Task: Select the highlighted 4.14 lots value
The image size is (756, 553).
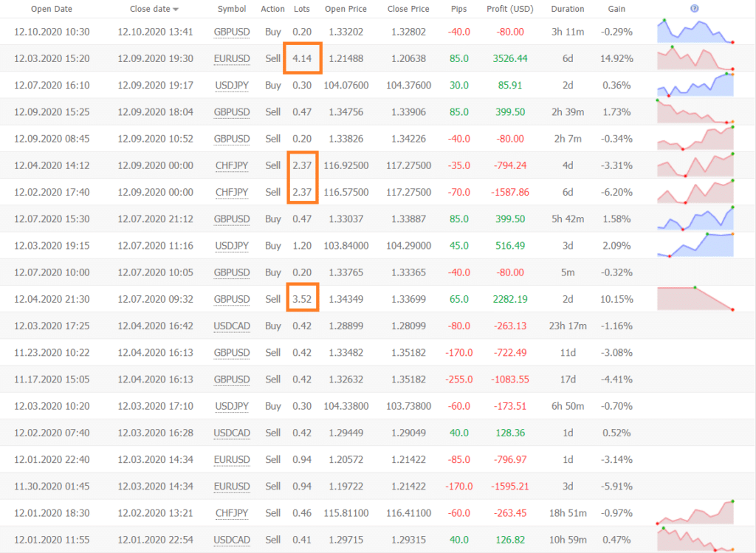Action: point(302,58)
